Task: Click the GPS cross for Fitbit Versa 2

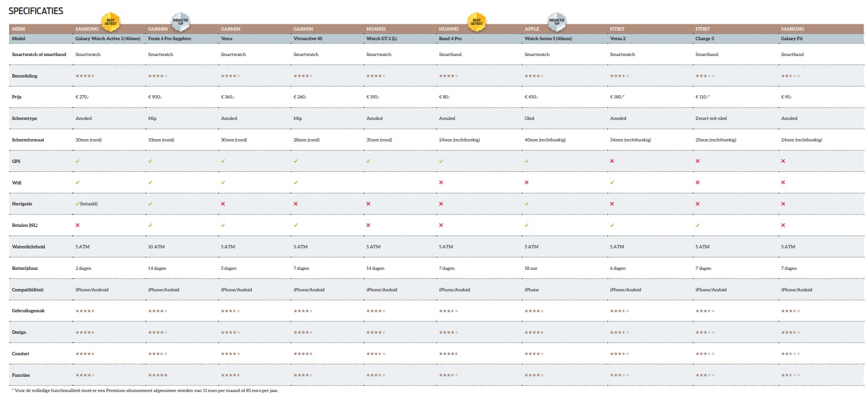Action: pos(612,161)
